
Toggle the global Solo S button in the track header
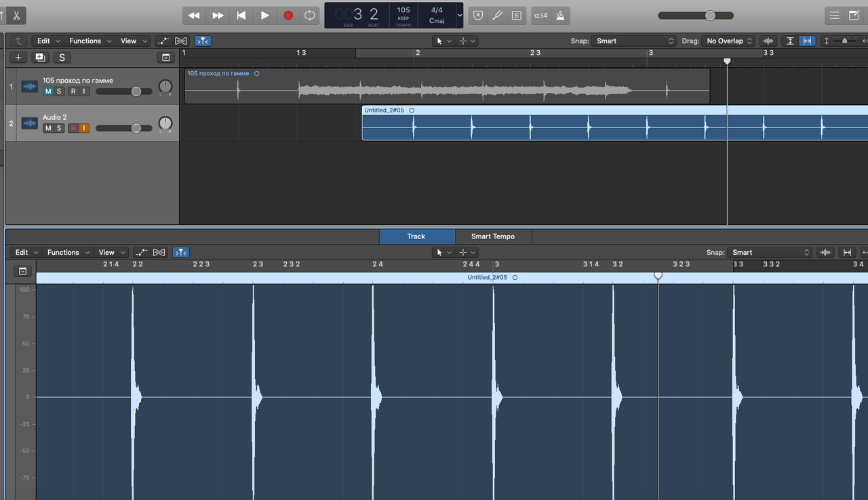click(62, 58)
